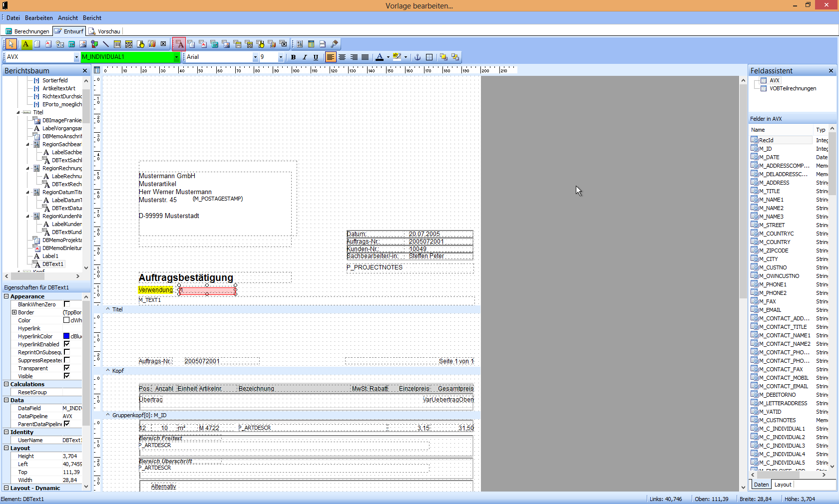
Task: Select the DBMemo component tool
Action: [x=191, y=44]
